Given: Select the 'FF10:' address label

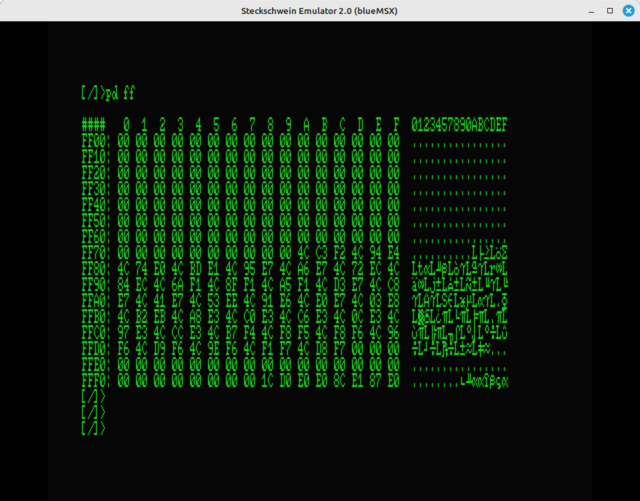Looking at the screenshot, I should [x=96, y=157].
